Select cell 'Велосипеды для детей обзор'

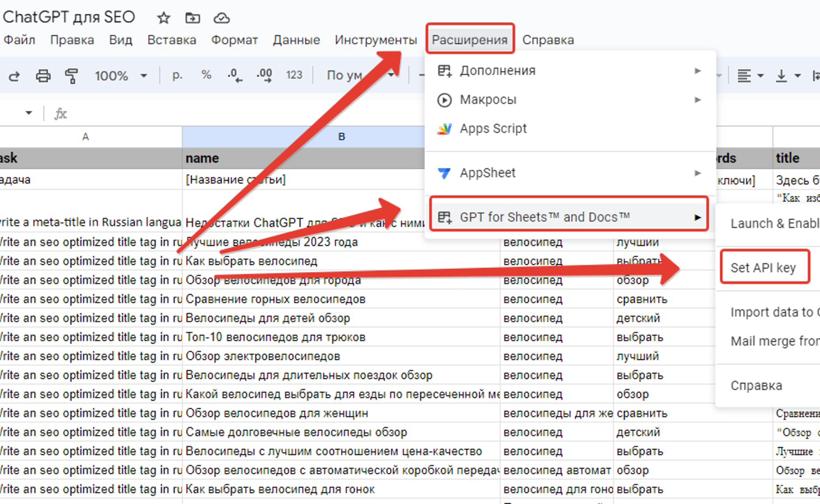click(x=341, y=318)
